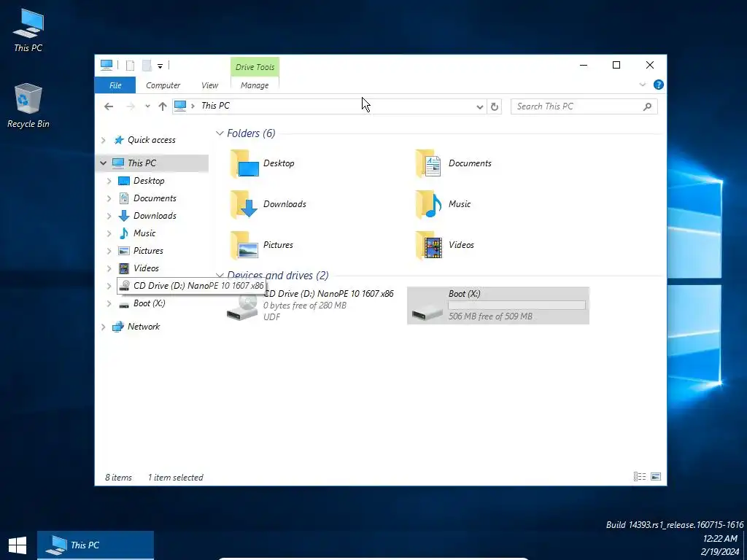The image size is (747, 560).
Task: Click the clock and date in tray
Action: pos(719,545)
